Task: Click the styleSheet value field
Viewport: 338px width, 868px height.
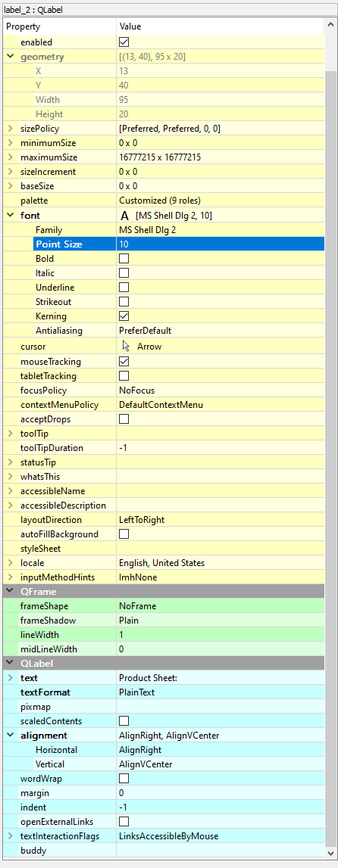Action: (221, 549)
